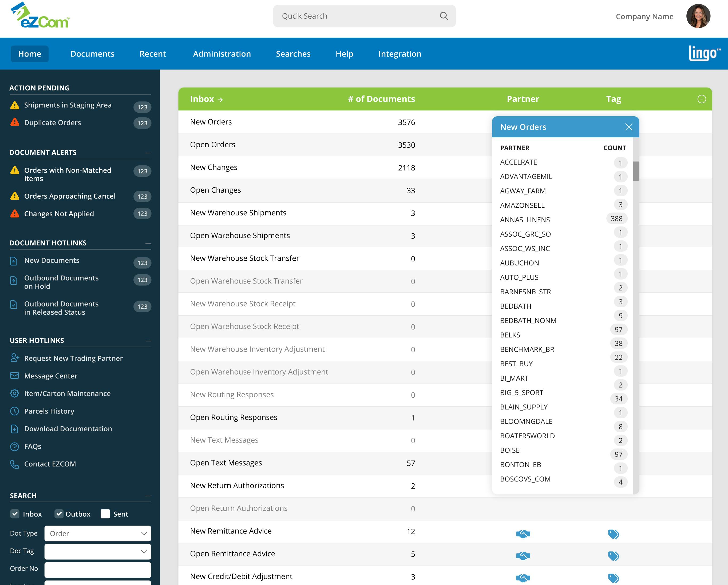This screenshot has height=585, width=728.
Task: Click the Message Center envelope icon
Action: point(14,376)
